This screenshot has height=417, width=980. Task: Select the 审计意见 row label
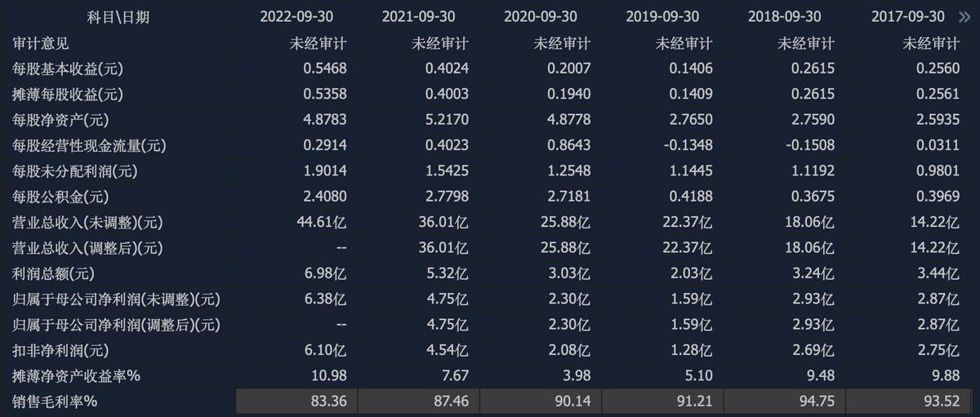coord(42,43)
